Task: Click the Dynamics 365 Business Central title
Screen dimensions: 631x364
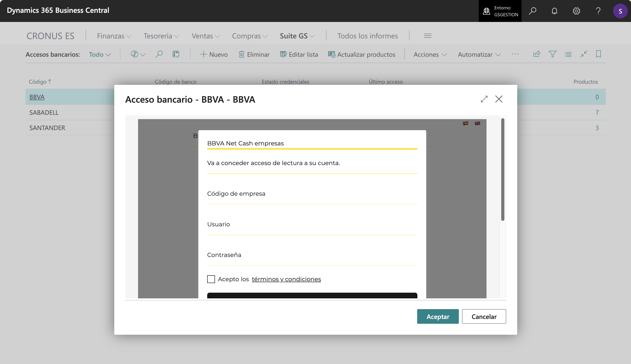Action: tap(58, 10)
